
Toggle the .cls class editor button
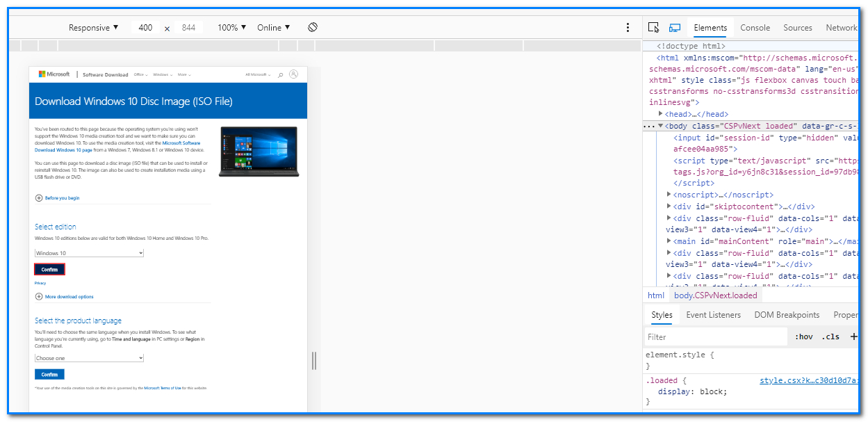click(x=830, y=336)
